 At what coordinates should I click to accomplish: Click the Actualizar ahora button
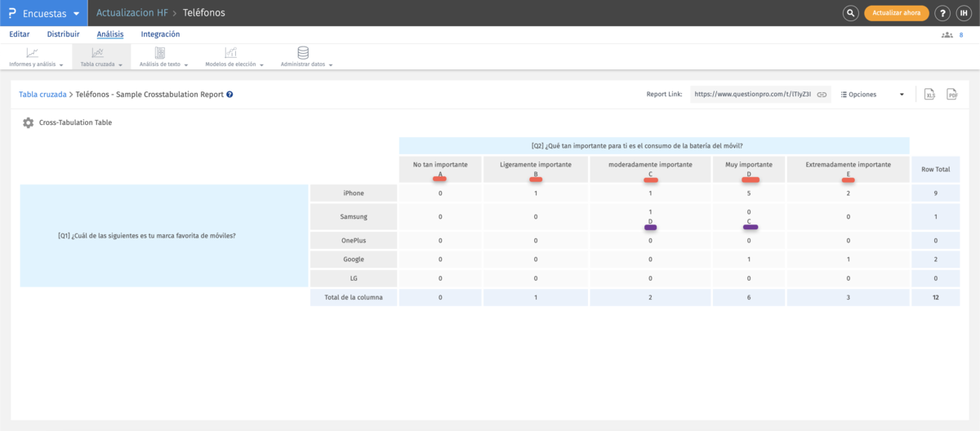[897, 13]
